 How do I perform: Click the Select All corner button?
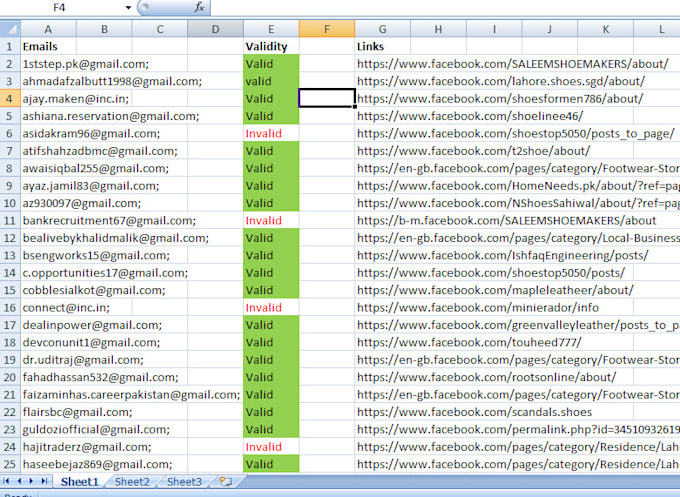pyautogui.click(x=10, y=29)
